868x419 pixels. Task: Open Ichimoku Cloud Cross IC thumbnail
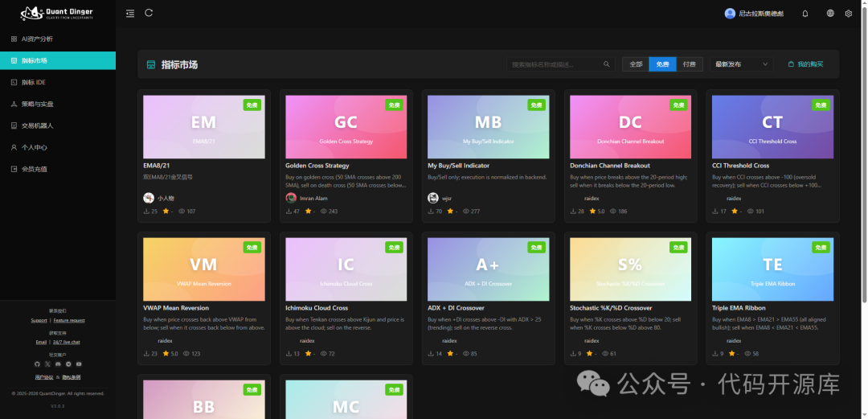346,269
